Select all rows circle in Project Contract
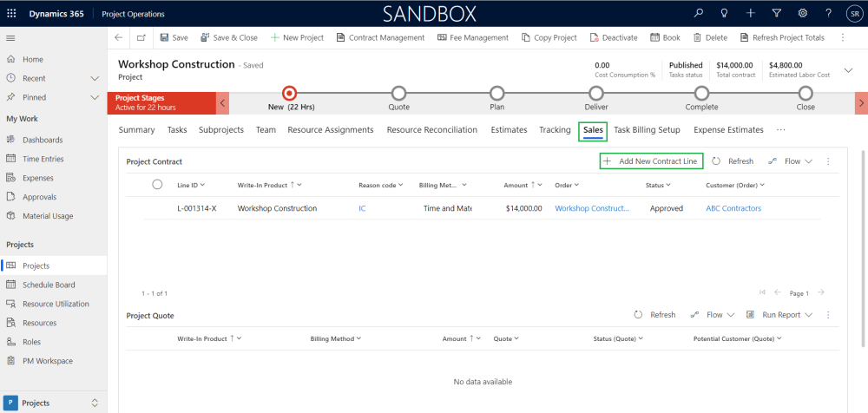The height and width of the screenshot is (413, 868). click(x=157, y=184)
